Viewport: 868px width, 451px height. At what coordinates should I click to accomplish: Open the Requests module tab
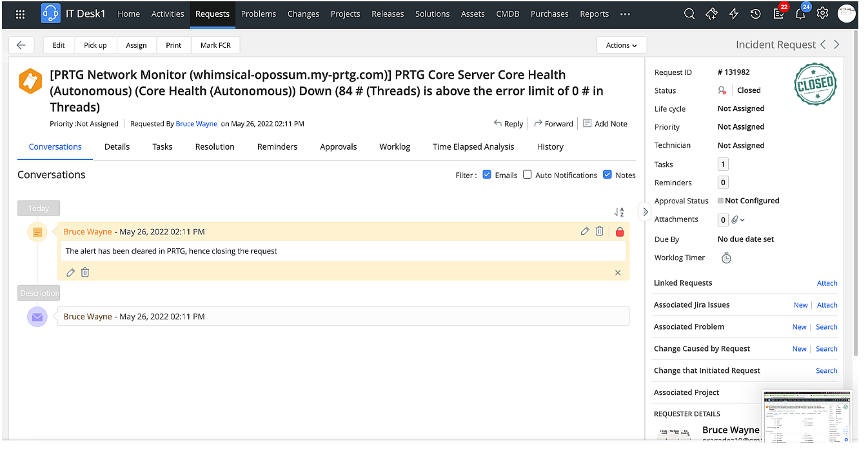click(x=212, y=14)
